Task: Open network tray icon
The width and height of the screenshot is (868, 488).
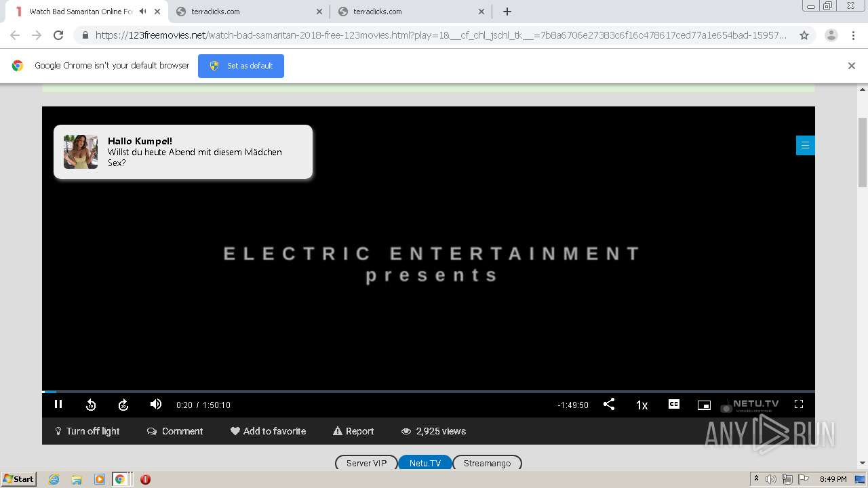Action: click(x=787, y=479)
